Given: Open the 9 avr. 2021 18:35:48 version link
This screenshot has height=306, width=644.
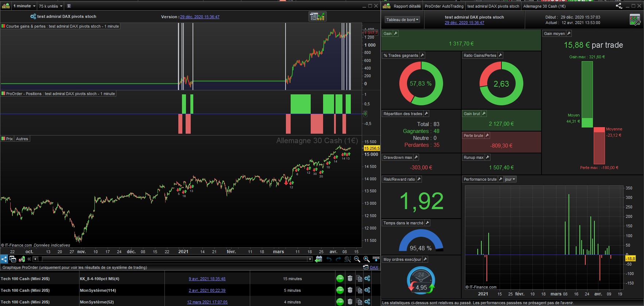Looking at the screenshot, I should [207, 279].
